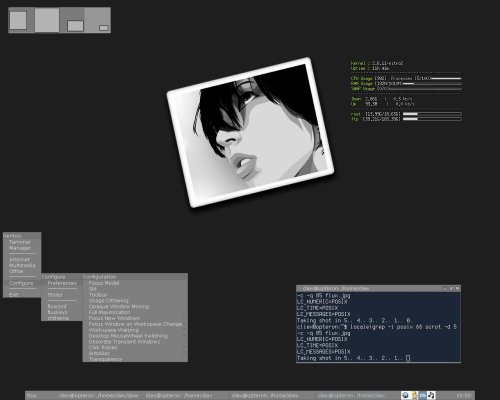Switch to the first workspace in pager

pyautogui.click(x=21, y=20)
